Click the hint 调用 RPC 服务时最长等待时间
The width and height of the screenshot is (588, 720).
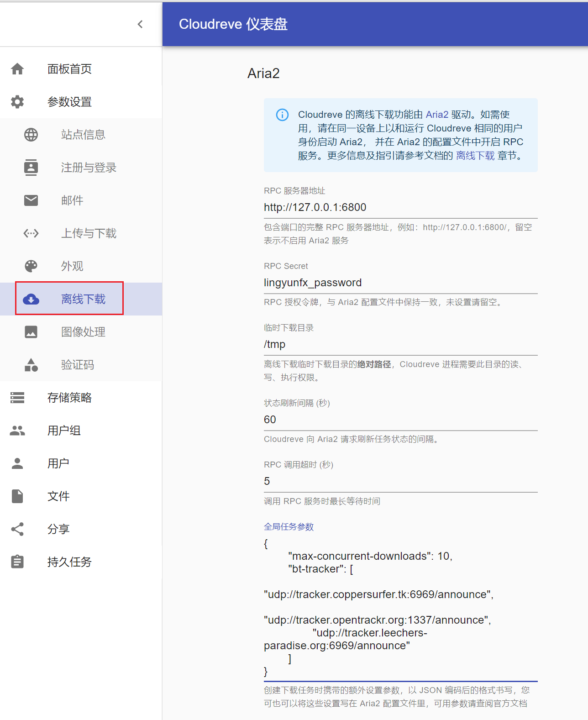tap(322, 501)
